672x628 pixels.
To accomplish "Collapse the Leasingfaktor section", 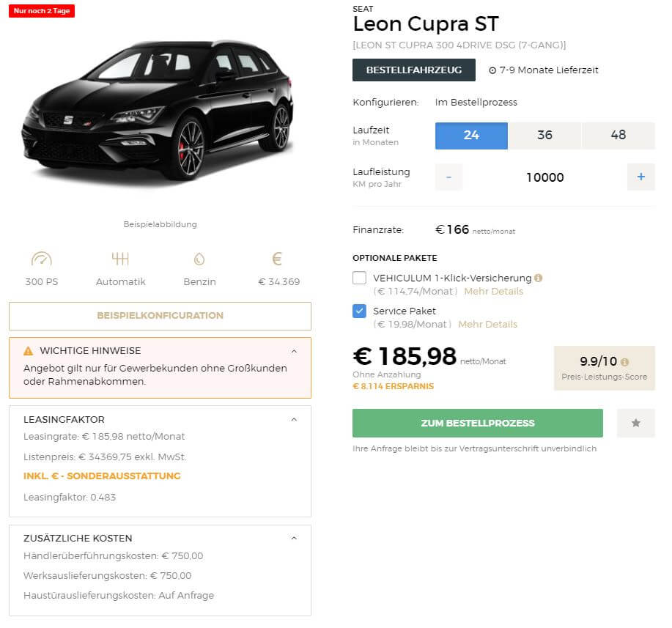I will click(294, 419).
